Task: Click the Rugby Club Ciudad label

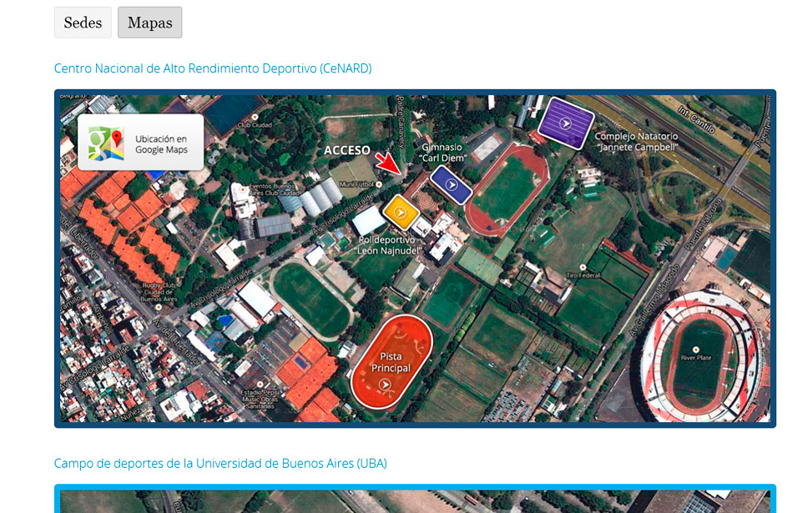Action: click(x=159, y=292)
